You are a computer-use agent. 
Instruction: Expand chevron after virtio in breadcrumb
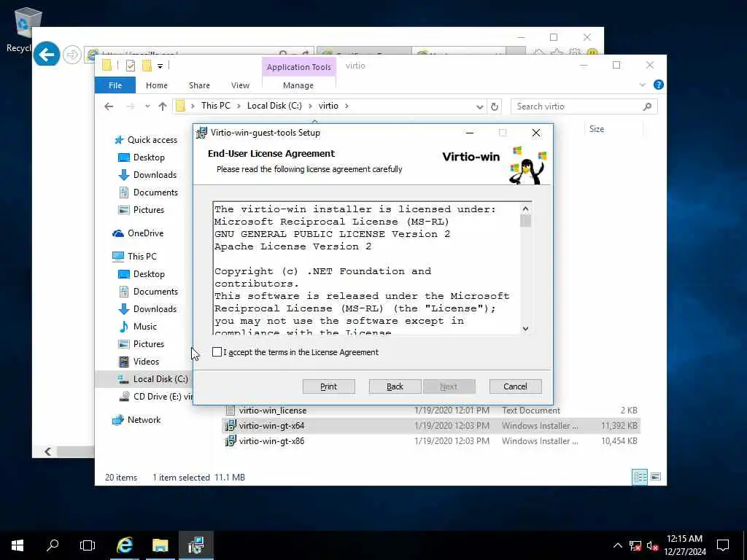[347, 106]
